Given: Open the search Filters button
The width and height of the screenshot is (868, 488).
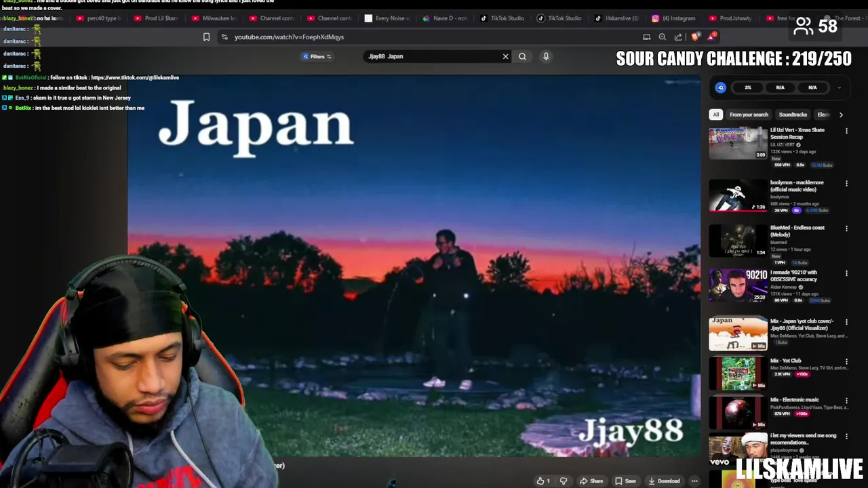Looking at the screenshot, I should 317,56.
